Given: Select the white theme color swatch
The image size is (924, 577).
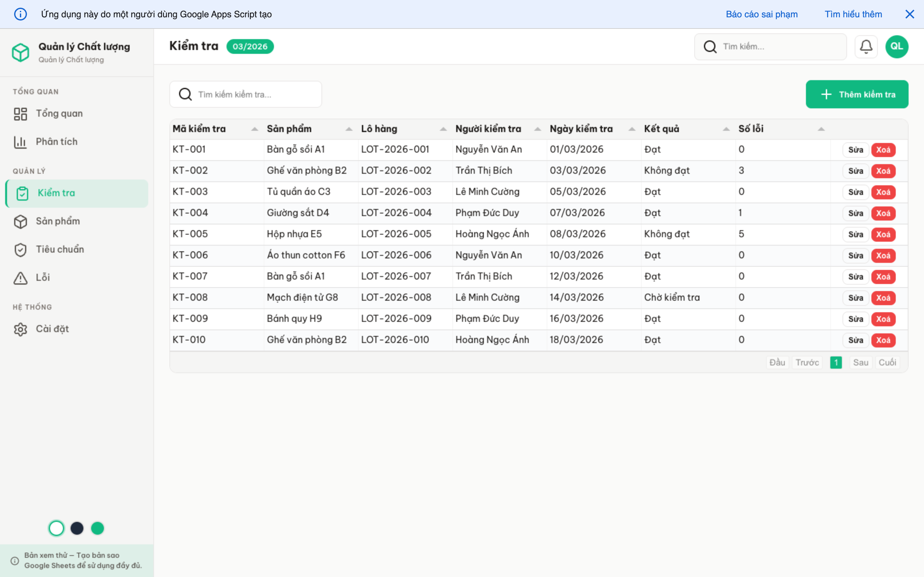Looking at the screenshot, I should [56, 528].
